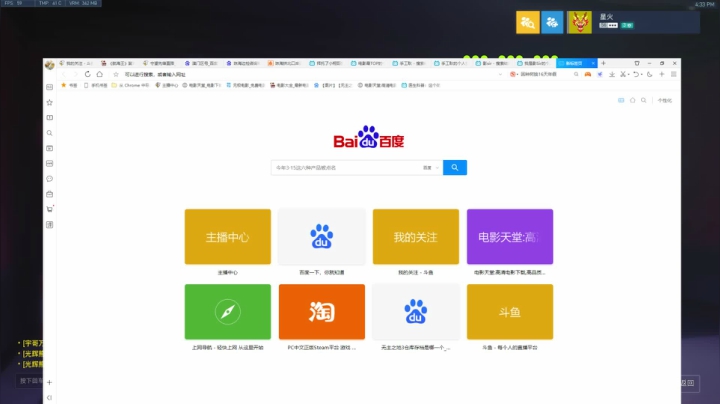
Task: Open the 从 Chrome 中导 bookmark folder
Action: 130,85
